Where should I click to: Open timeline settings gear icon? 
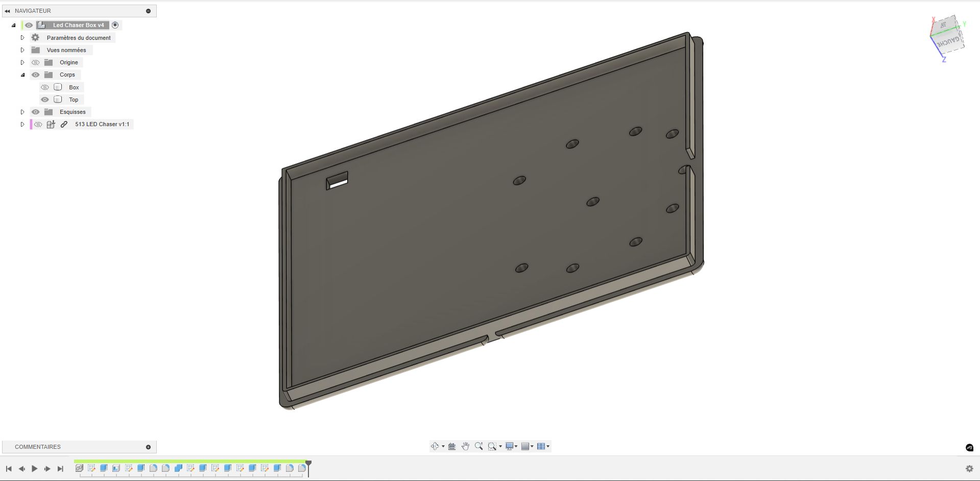click(969, 469)
